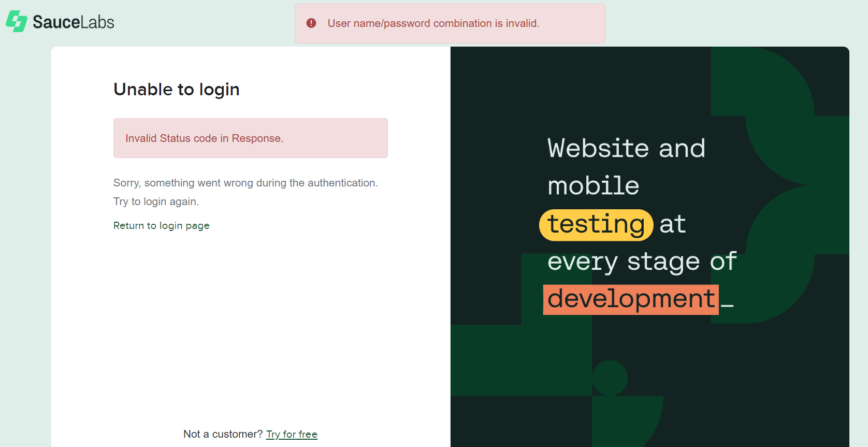Click the "Not a customer?" text
868x447 pixels.
tap(223, 435)
